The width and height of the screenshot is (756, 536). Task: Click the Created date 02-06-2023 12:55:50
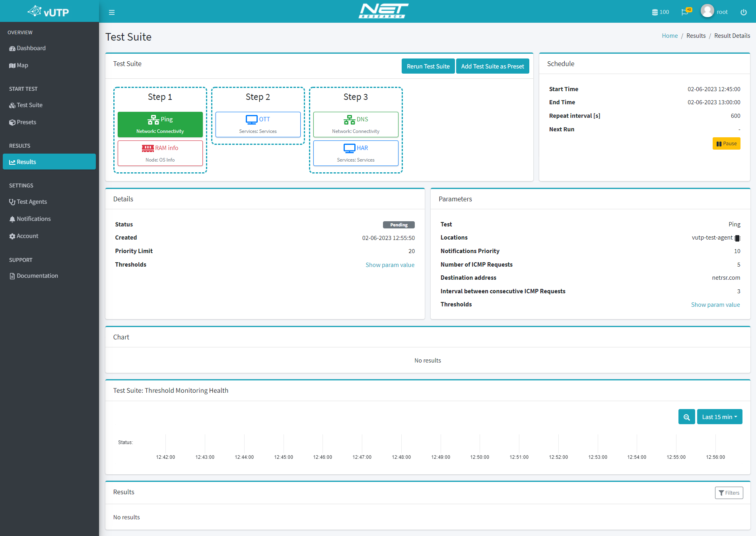[388, 238]
